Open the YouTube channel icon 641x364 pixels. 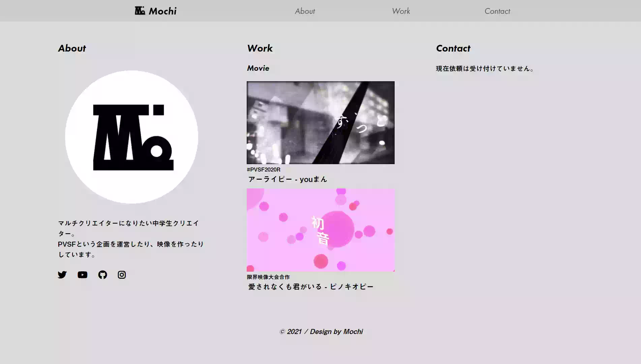click(x=82, y=275)
